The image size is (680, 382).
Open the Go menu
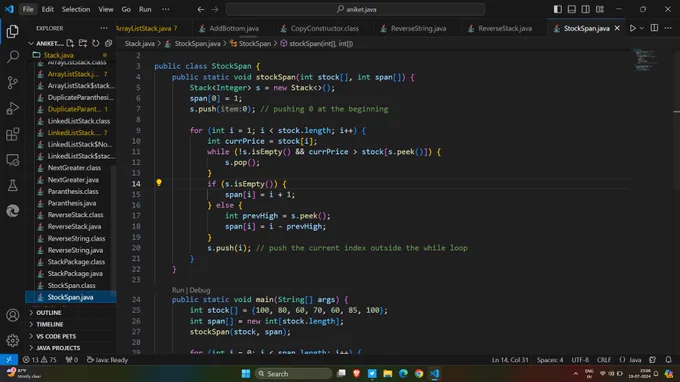(126, 9)
